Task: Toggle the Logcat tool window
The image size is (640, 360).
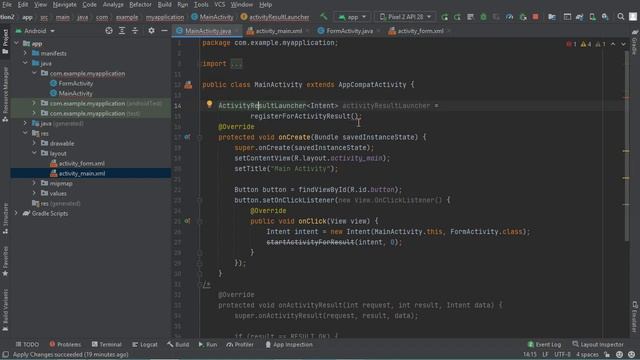Action: coord(145,344)
